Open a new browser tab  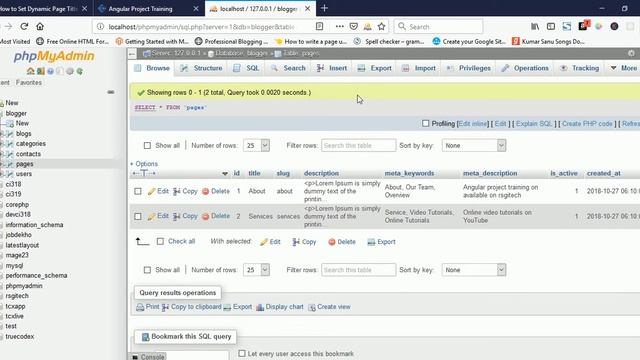[x=324, y=8]
